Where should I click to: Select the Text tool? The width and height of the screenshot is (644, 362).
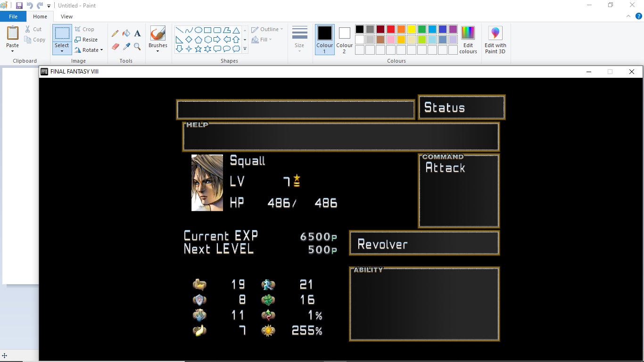137,33
